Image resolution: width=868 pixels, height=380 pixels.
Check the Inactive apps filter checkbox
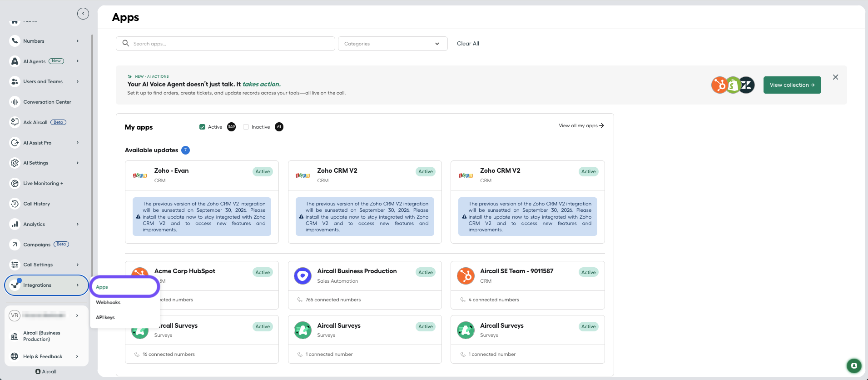pos(246,127)
